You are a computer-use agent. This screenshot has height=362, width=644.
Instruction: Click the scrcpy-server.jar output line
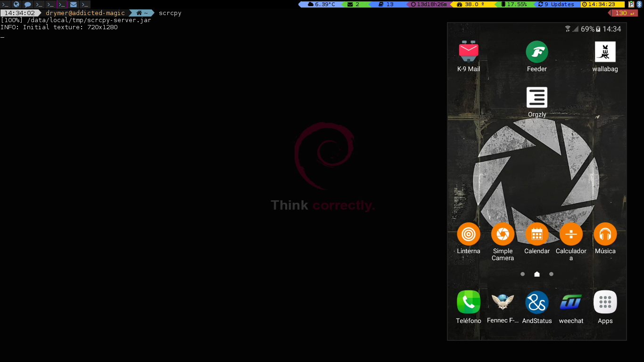pos(76,20)
